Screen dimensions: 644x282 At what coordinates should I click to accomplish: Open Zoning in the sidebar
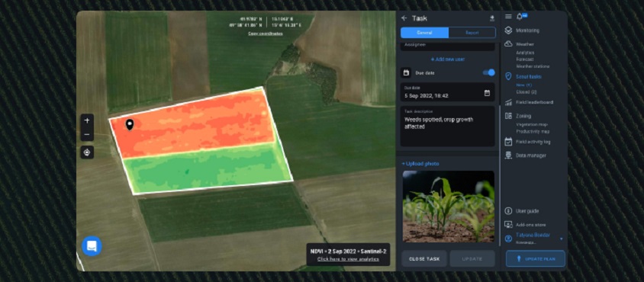pyautogui.click(x=523, y=116)
